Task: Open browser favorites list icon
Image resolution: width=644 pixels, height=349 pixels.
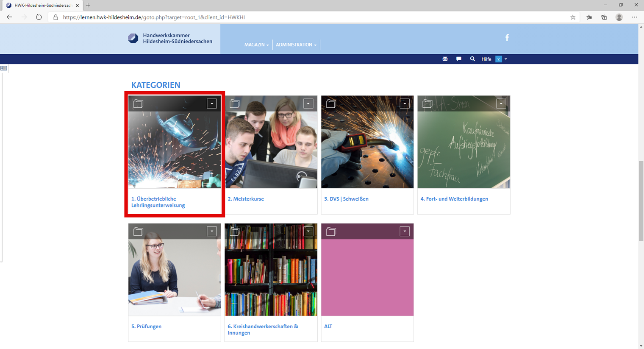Action: pyautogui.click(x=589, y=17)
